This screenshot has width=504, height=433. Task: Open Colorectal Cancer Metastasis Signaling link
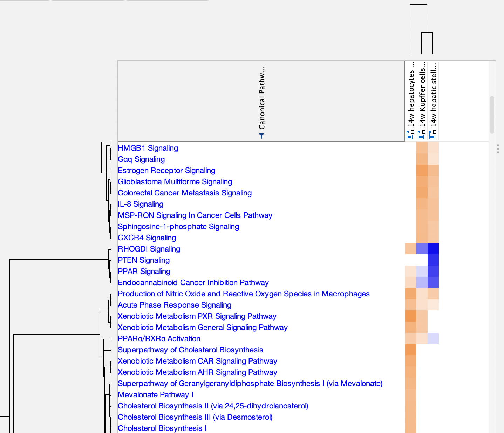[185, 193]
